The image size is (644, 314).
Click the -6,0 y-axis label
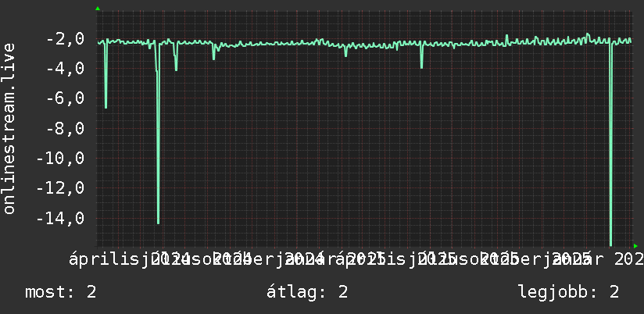coord(66,98)
